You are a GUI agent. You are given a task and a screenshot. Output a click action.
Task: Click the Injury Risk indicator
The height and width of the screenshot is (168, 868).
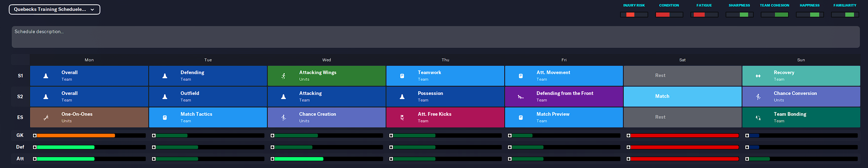click(634, 15)
